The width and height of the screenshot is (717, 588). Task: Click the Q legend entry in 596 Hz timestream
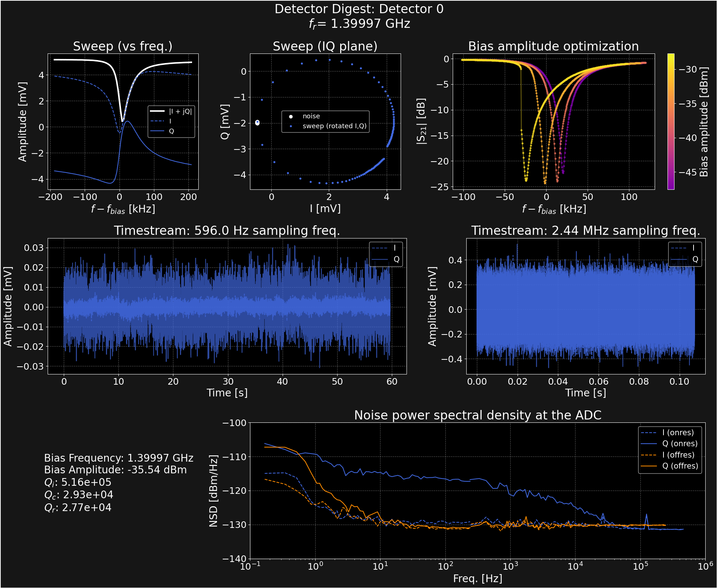point(396,259)
